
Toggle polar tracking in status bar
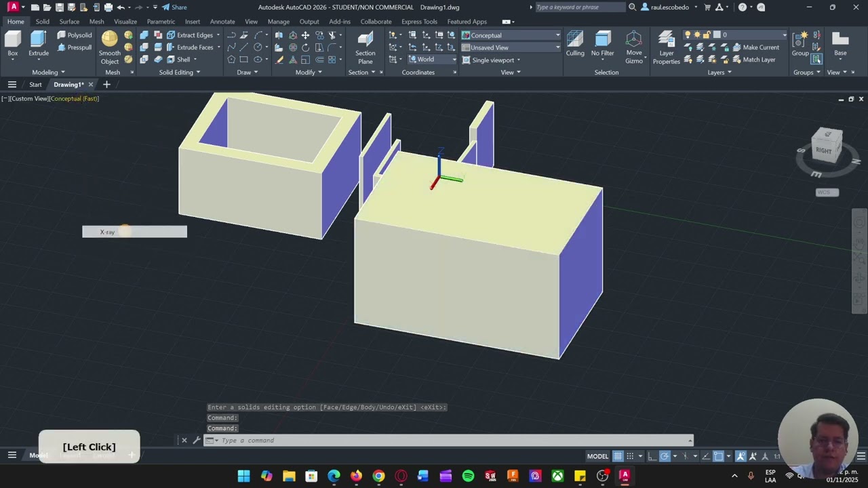tap(665, 456)
